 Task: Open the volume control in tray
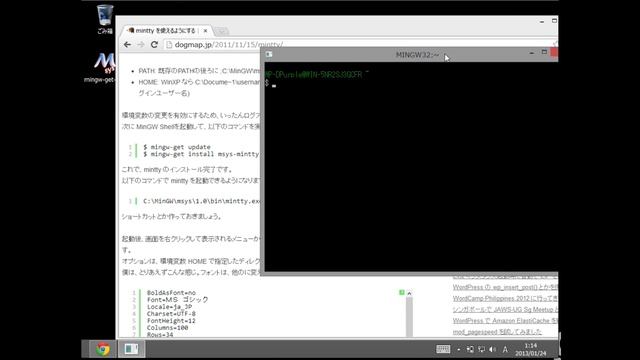pyautogui.click(x=493, y=349)
